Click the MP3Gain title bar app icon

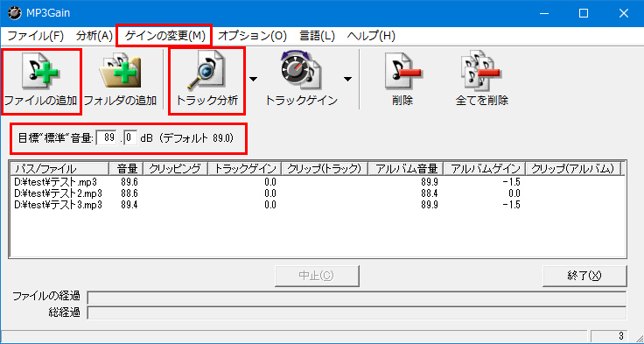point(15,13)
